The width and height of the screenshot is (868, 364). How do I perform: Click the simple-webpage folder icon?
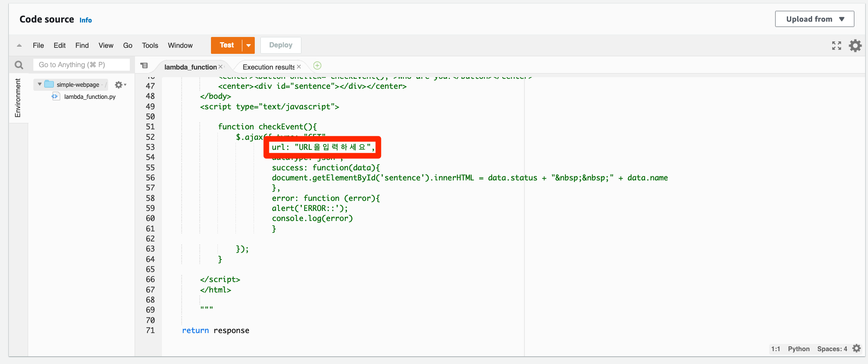49,84
